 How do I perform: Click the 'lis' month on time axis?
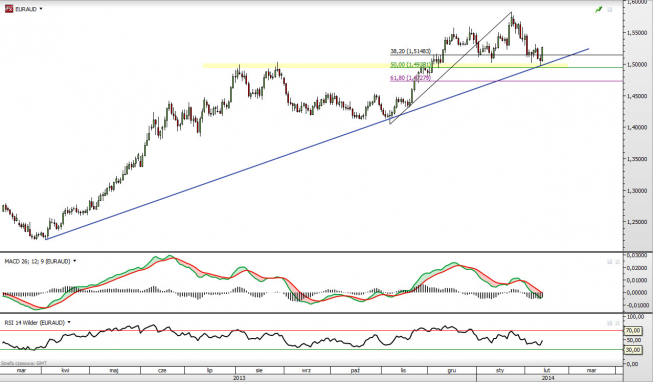click(x=403, y=370)
